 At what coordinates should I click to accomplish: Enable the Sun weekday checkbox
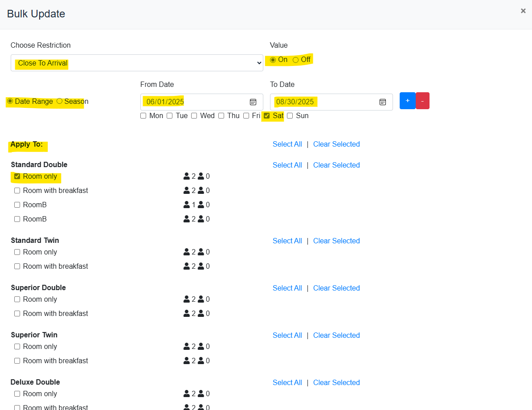[290, 116]
